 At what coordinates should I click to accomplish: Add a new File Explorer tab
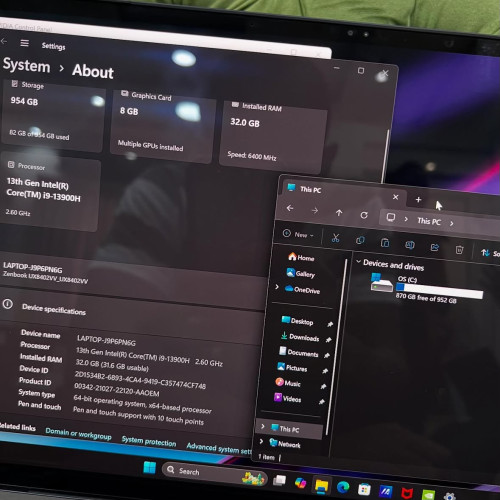click(418, 200)
